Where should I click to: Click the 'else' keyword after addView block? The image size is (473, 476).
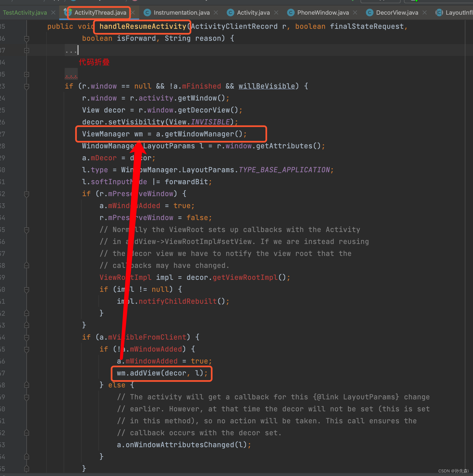click(x=117, y=385)
